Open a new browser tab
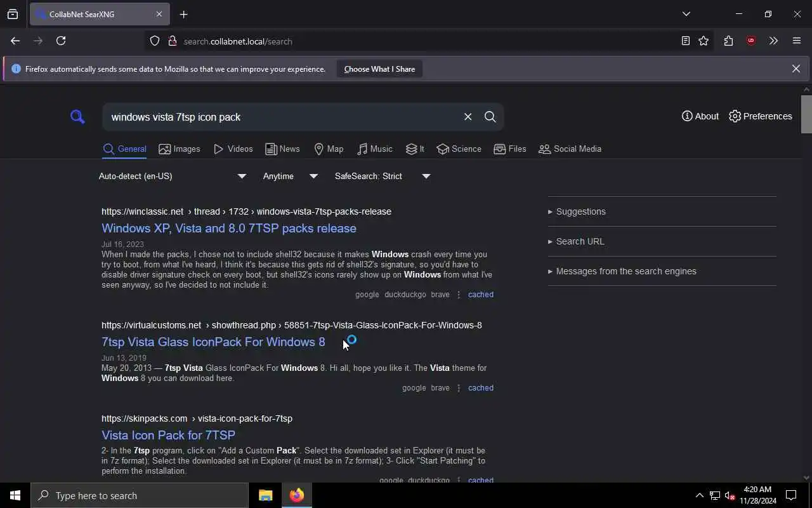Image resolution: width=812 pixels, height=508 pixels. tap(183, 14)
